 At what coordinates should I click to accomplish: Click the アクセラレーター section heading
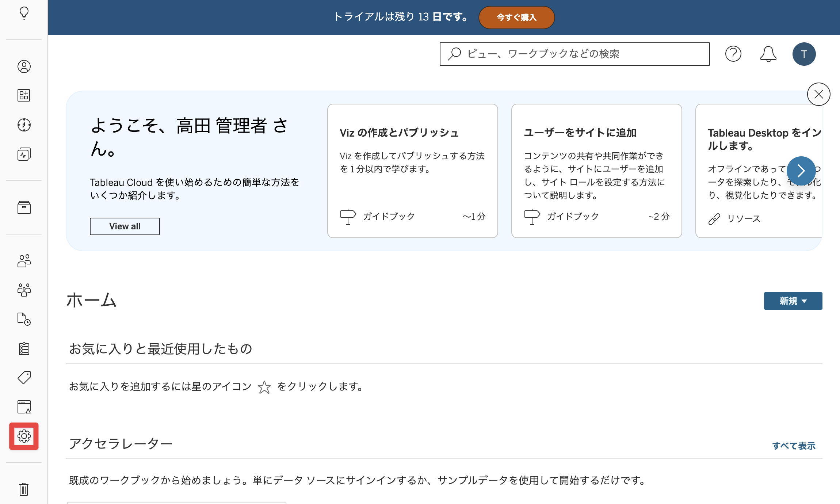tap(121, 444)
